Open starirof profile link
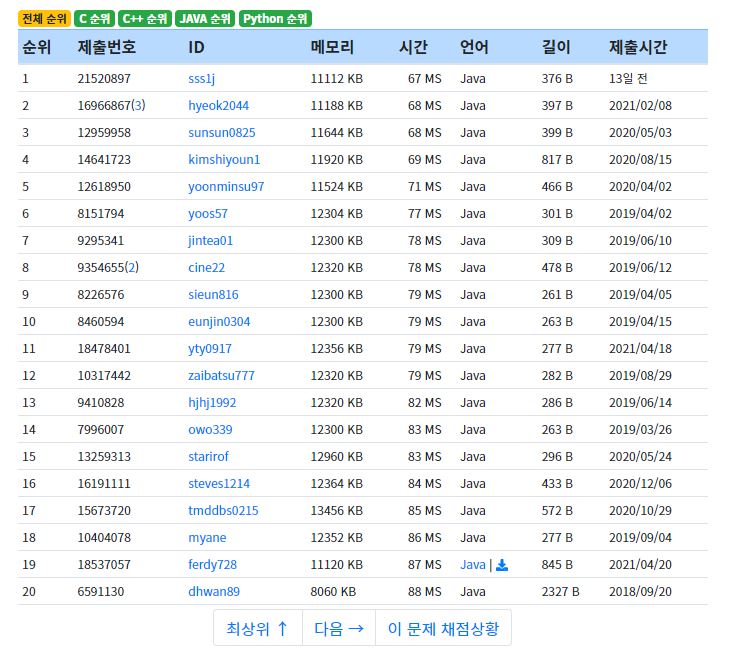 [x=208, y=456]
